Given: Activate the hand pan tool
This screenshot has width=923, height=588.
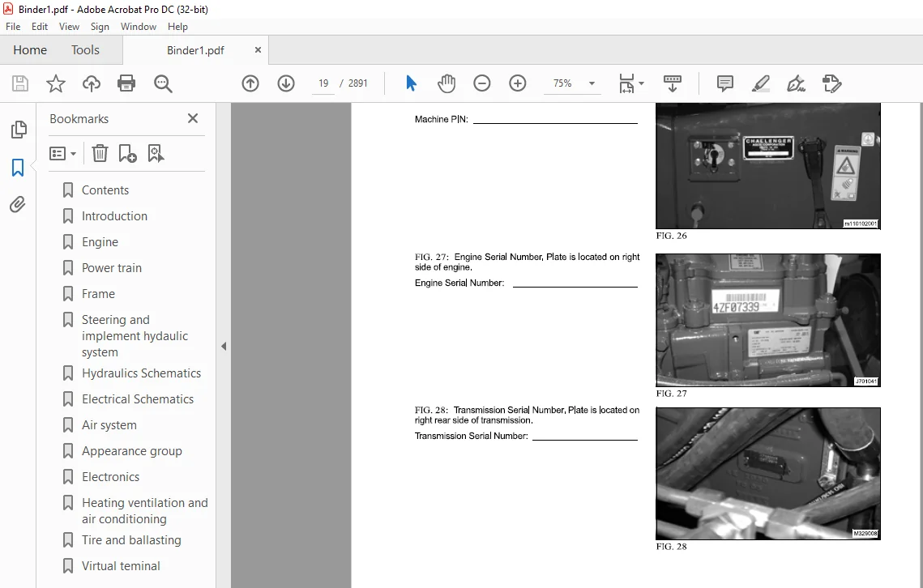Looking at the screenshot, I should pos(447,83).
